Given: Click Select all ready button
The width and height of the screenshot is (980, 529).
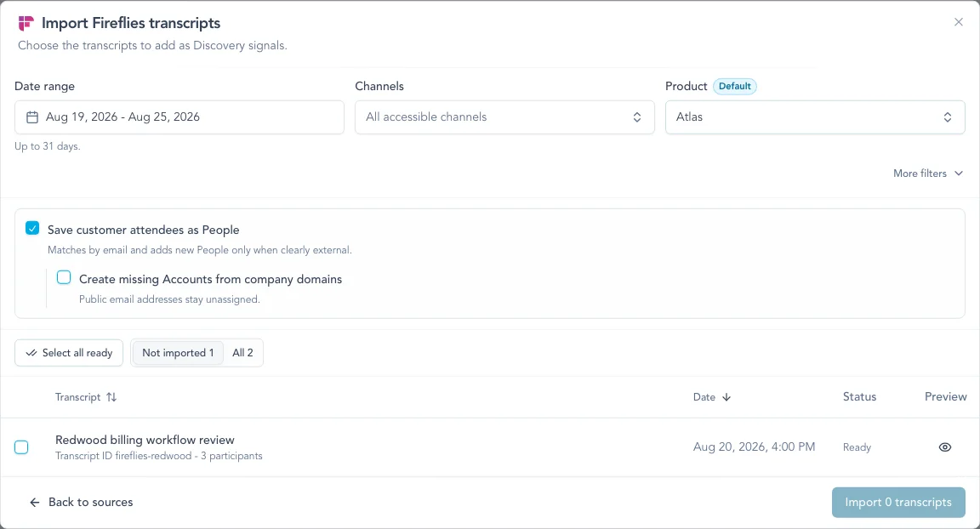Looking at the screenshot, I should [x=69, y=353].
